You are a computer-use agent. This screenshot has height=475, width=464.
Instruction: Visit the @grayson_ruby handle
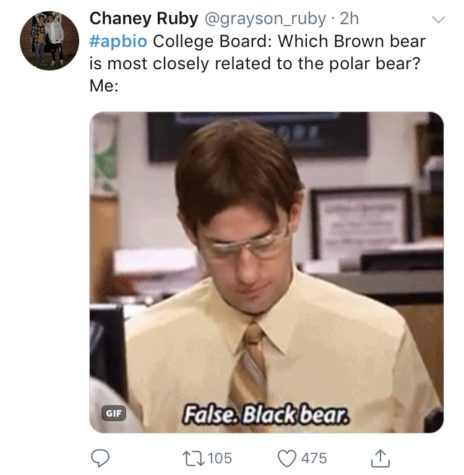[x=265, y=19]
